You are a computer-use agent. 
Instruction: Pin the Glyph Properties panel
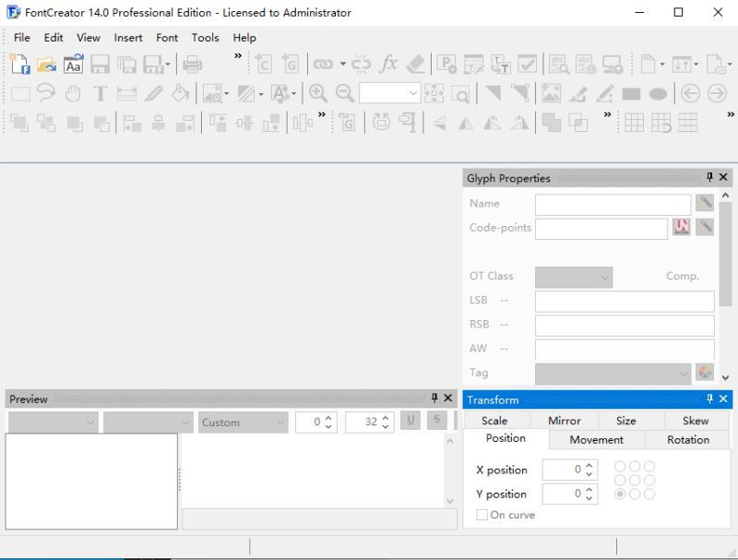pos(708,178)
